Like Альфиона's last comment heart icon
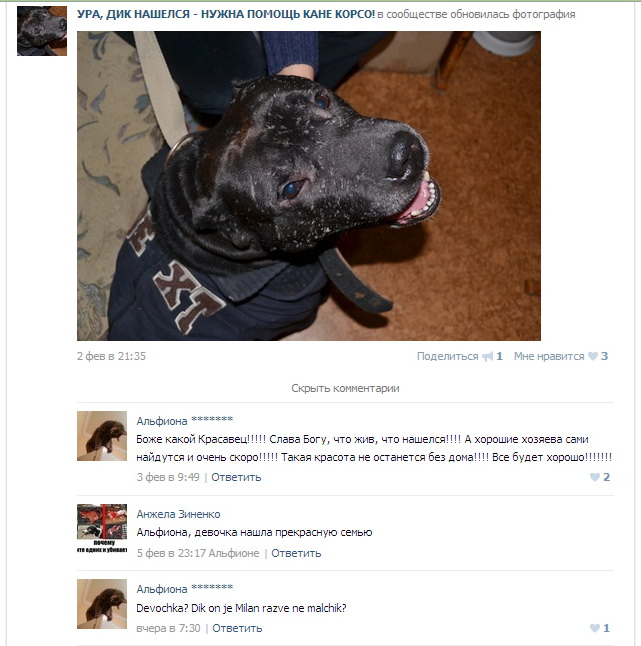 tap(595, 628)
